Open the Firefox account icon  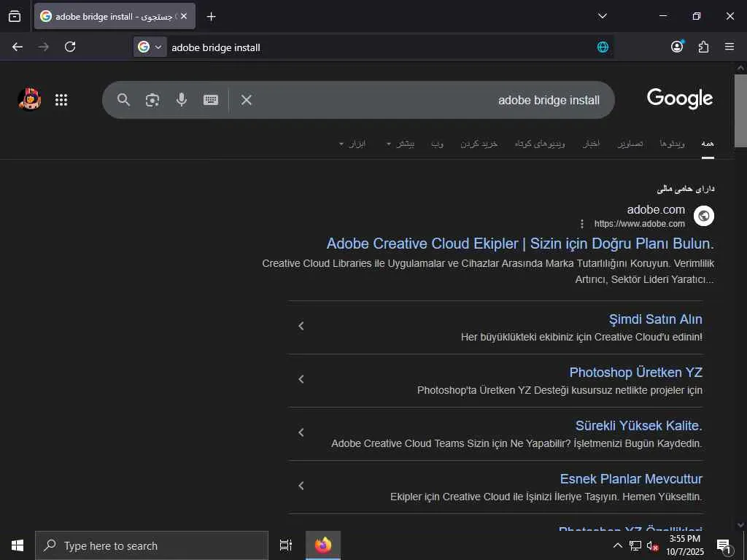tap(677, 46)
